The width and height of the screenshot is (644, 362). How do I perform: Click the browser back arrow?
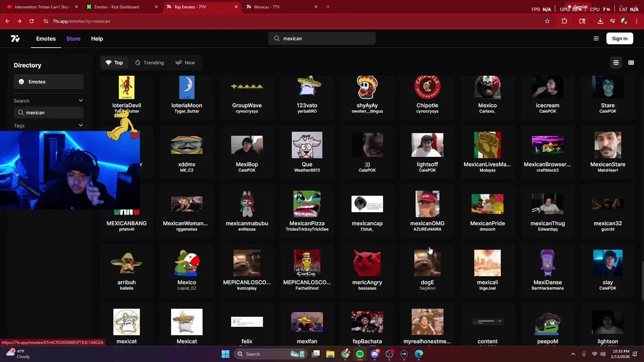pyautogui.click(x=7, y=21)
